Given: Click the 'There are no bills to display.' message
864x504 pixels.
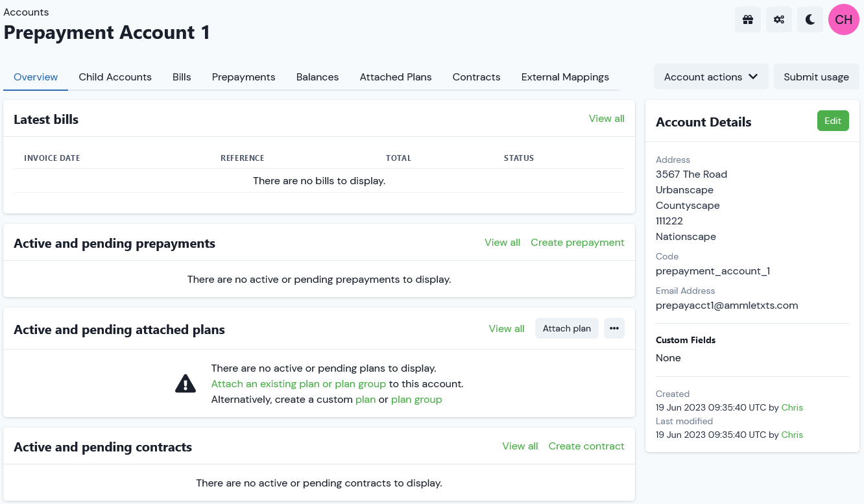Looking at the screenshot, I should [319, 180].
